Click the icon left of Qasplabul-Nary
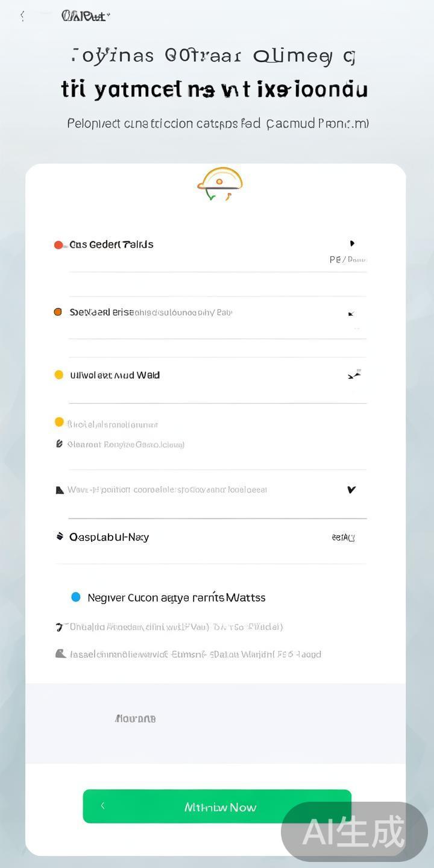This screenshot has width=434, height=868. [60, 536]
